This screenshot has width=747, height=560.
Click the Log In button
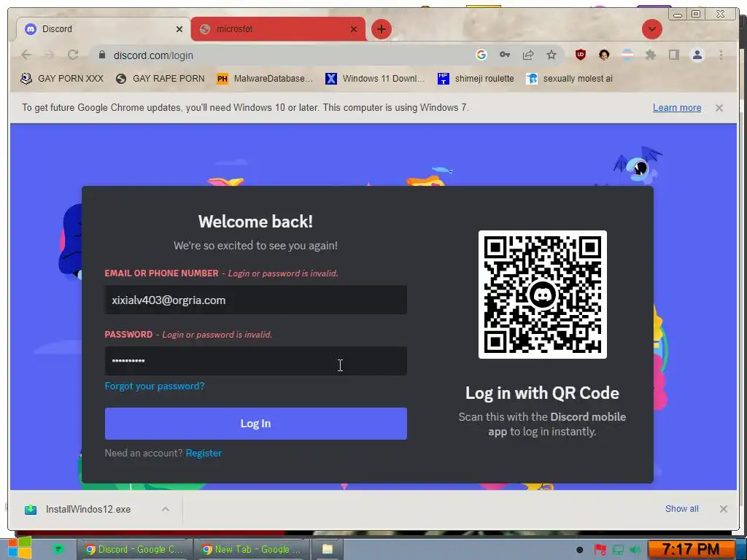pos(256,424)
